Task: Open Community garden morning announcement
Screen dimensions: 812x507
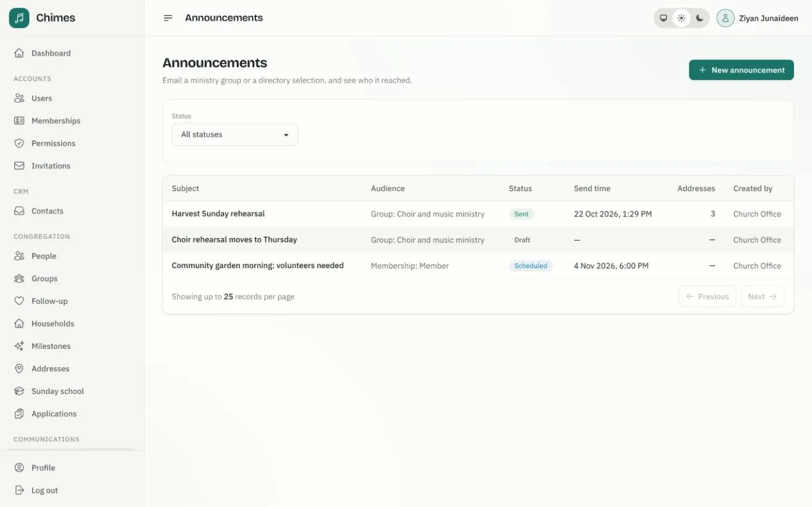Action: 258,266
